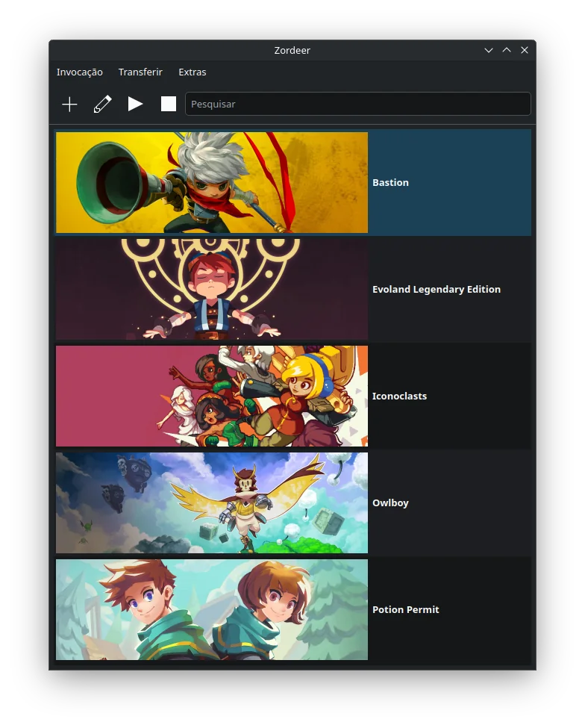Click the Potion Permit title label
585x728 pixels.
[x=405, y=610]
